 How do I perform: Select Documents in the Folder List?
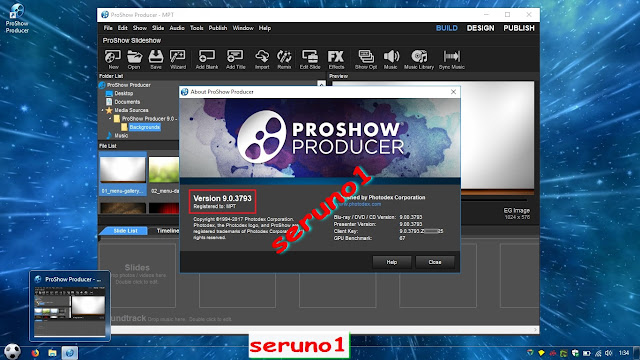127,102
